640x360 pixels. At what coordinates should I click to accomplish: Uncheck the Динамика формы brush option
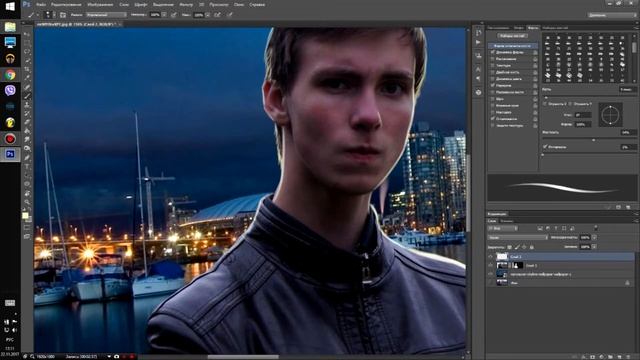point(493,52)
